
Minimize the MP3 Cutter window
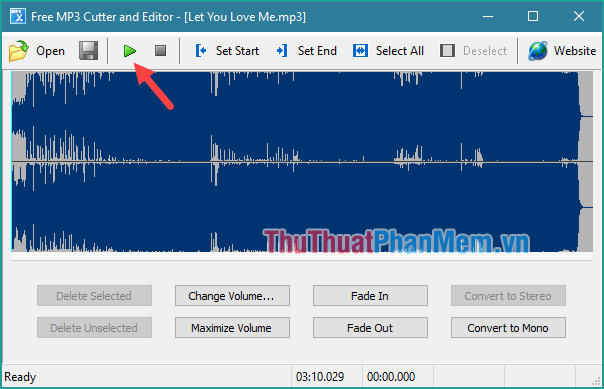pyautogui.click(x=488, y=17)
